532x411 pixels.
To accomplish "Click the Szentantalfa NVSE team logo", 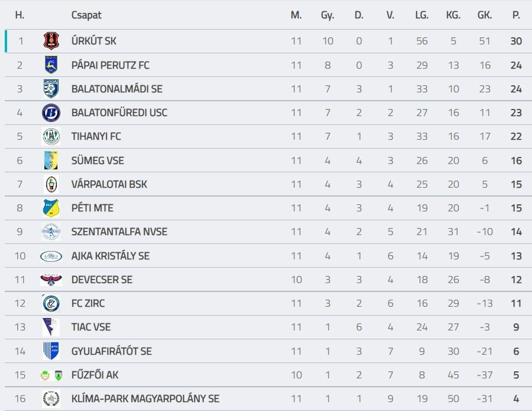I will pos(51,232).
